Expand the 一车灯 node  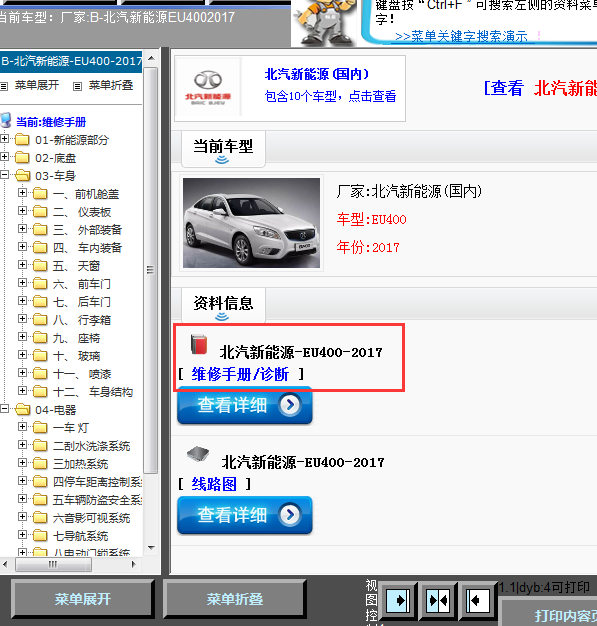[22, 427]
